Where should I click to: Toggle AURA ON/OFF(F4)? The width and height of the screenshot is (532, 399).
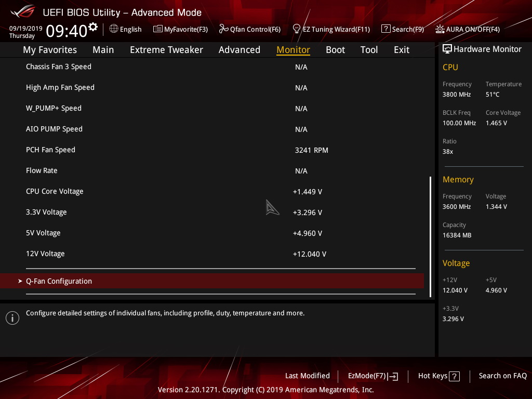(x=468, y=29)
